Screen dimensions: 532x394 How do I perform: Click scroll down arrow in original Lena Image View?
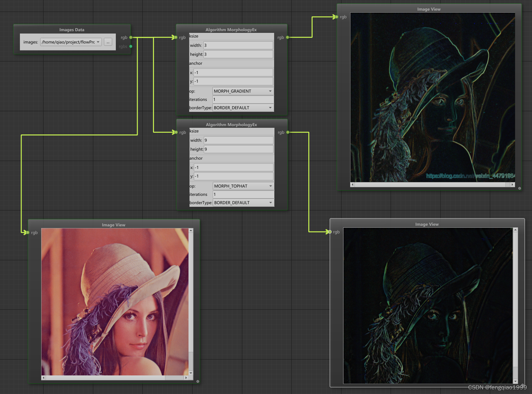[191, 373]
